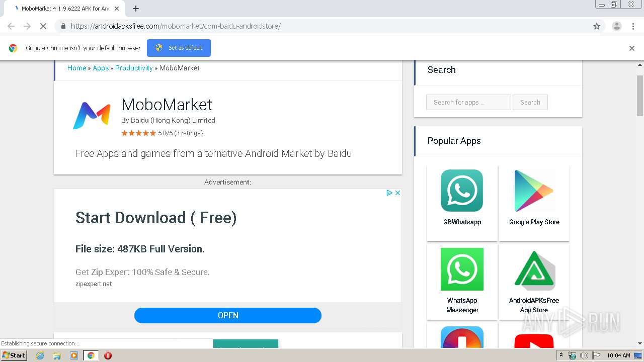This screenshot has width=644, height=362.
Task: Go to the Apps breadcrumb
Action: [101, 68]
